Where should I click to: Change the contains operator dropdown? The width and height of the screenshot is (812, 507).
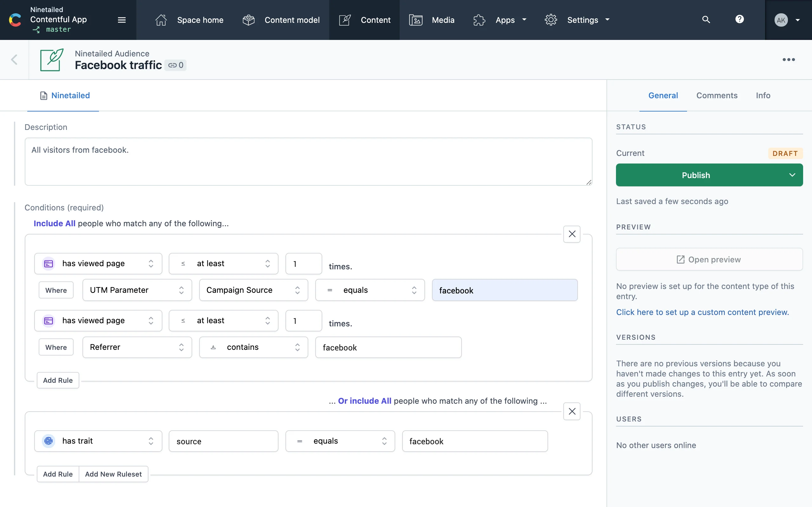(x=253, y=347)
